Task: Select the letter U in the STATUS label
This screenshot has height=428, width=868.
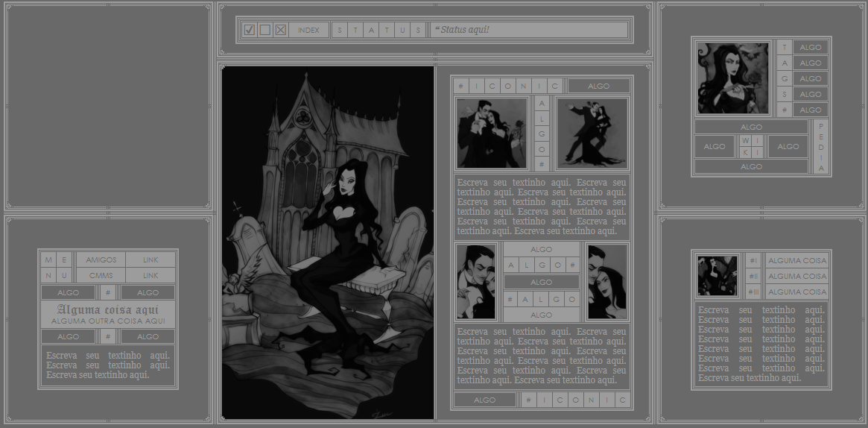Action: [x=402, y=30]
